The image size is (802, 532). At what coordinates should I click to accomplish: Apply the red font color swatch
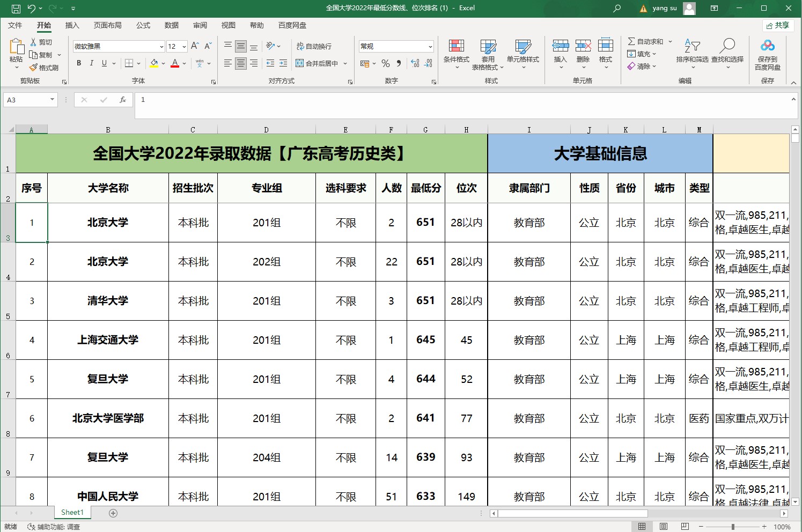point(174,63)
